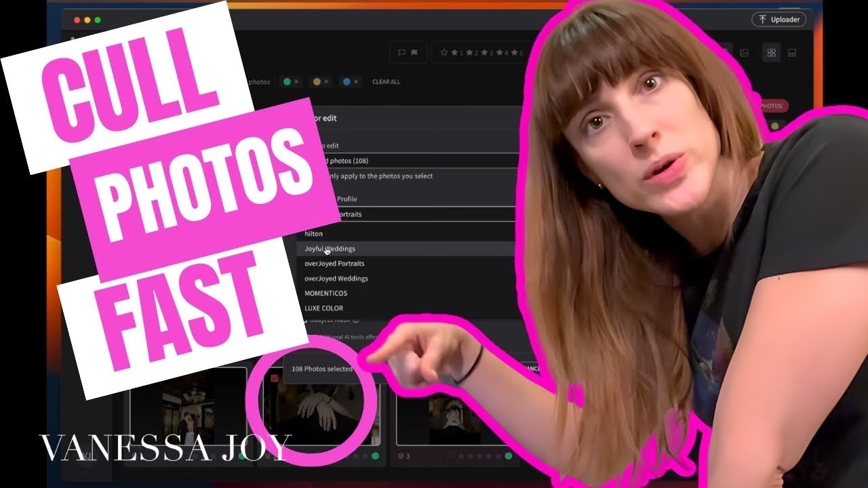Click the red PHOTOS button

click(771, 106)
